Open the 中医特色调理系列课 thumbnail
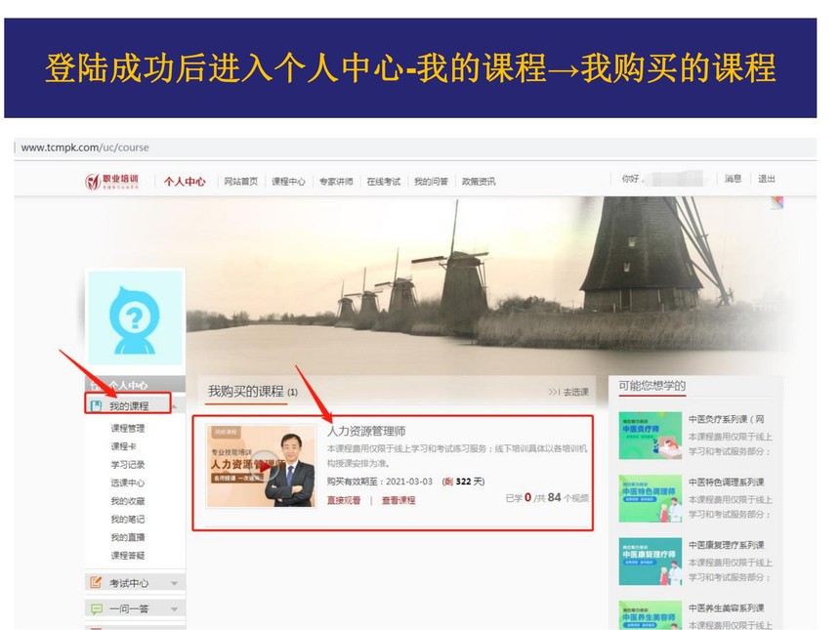The height and width of the screenshot is (630, 840). pos(651,498)
